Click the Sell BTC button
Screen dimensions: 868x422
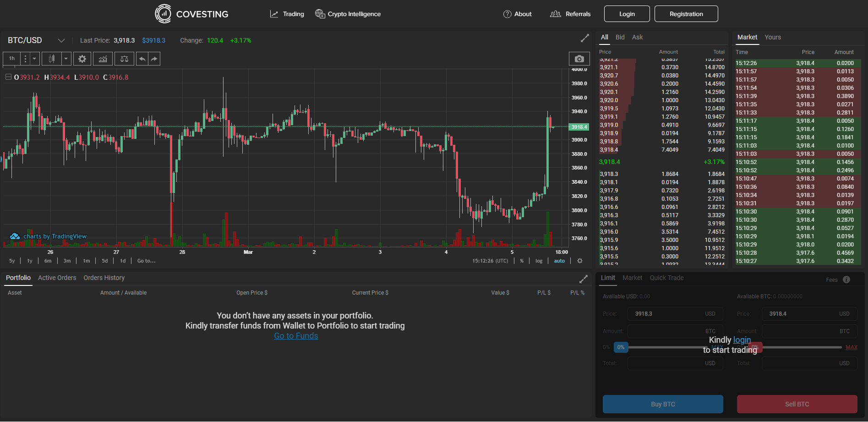pyautogui.click(x=797, y=404)
